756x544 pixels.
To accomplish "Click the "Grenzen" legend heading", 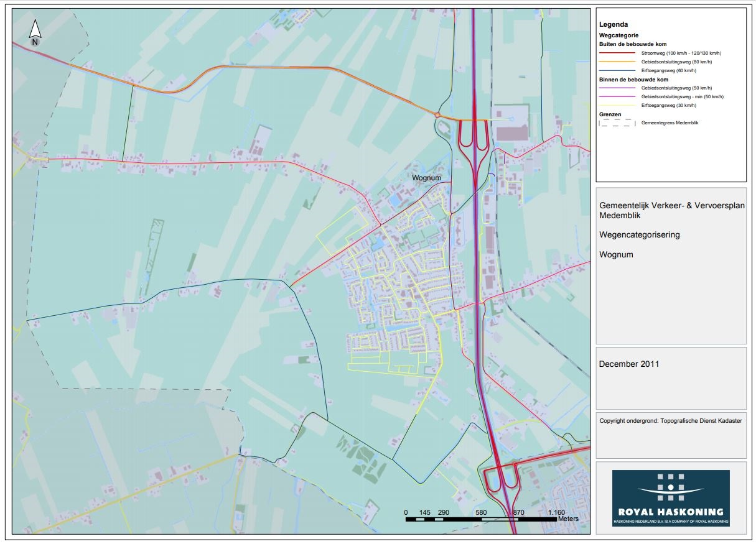I will pyautogui.click(x=610, y=114).
